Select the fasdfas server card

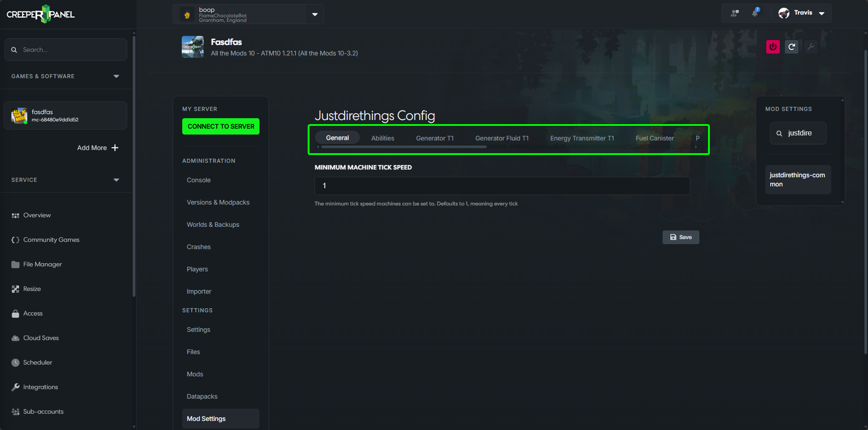[65, 115]
